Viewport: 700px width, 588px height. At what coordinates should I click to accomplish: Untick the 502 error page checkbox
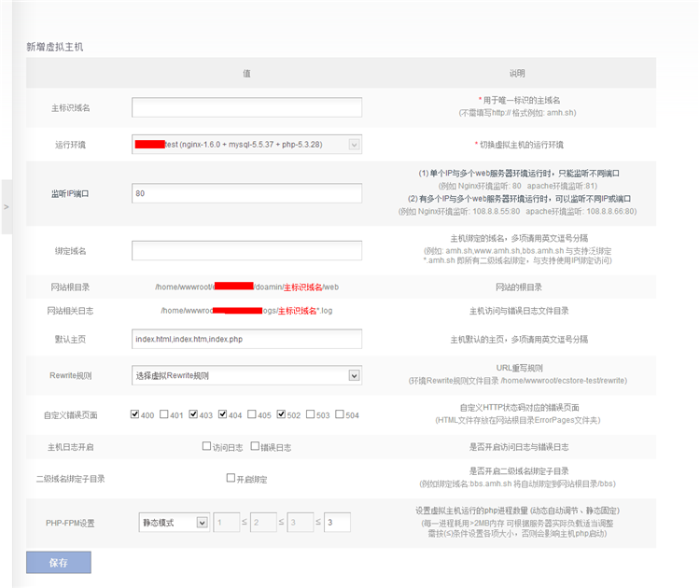pyautogui.click(x=281, y=414)
